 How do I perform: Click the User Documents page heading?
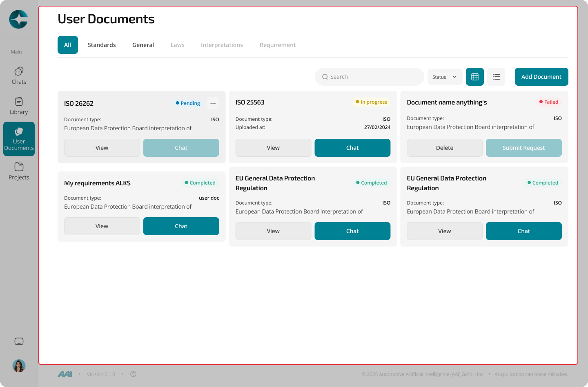106,19
